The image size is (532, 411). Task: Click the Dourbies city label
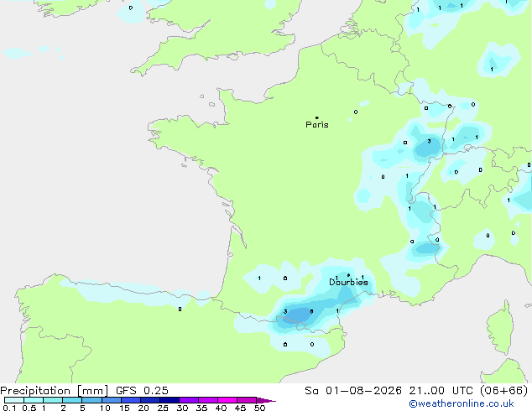click(348, 282)
